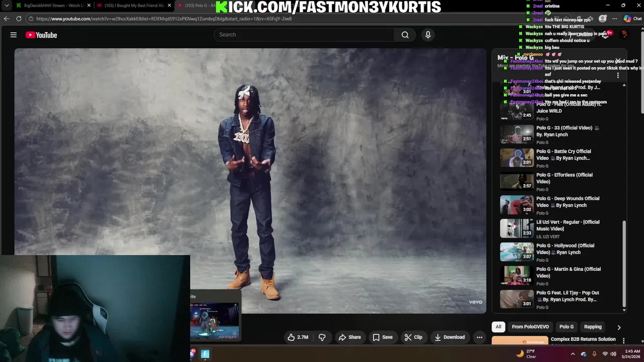Open Polo G - Martin & Gina thumbnail
The image size is (644, 362).
(517, 276)
